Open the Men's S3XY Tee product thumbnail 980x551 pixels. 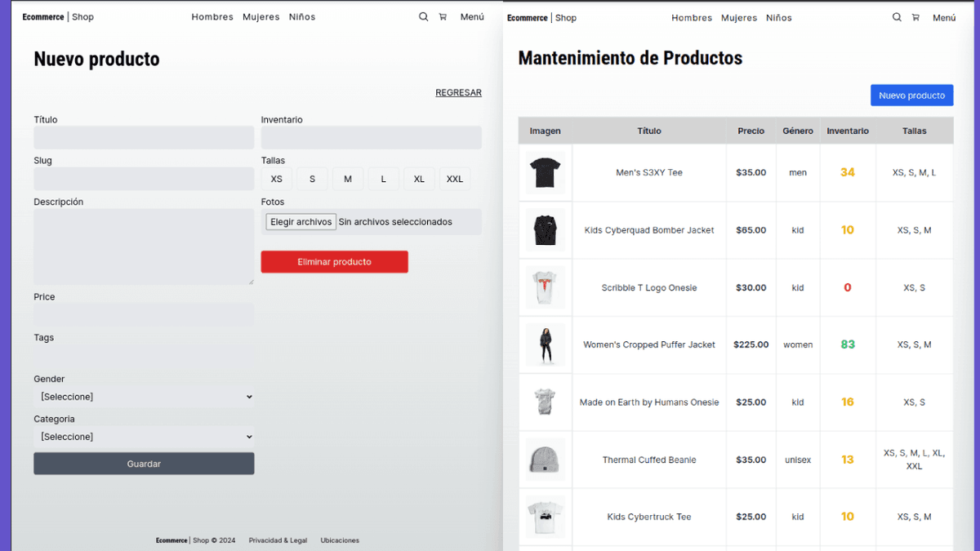(x=546, y=173)
